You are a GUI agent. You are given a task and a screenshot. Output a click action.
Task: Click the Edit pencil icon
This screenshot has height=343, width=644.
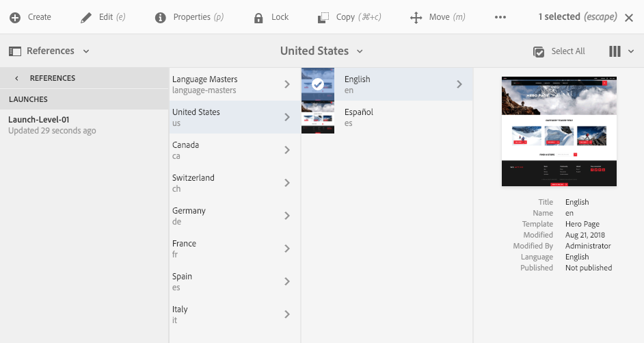coord(86,17)
